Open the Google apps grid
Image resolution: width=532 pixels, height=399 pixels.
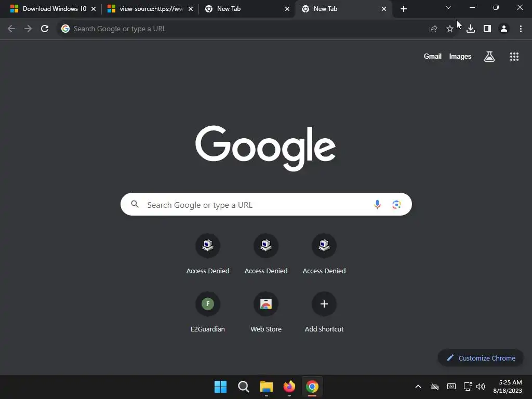pos(514,57)
